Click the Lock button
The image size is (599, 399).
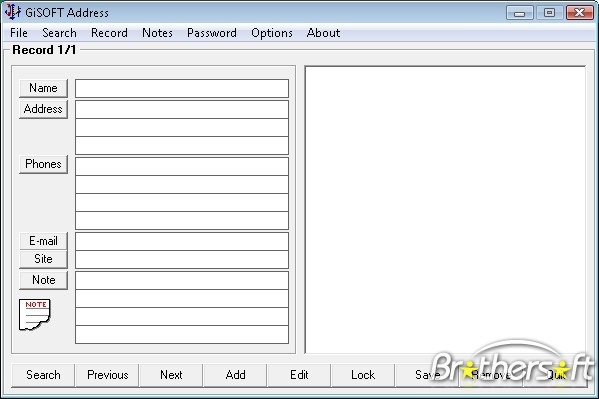click(363, 375)
